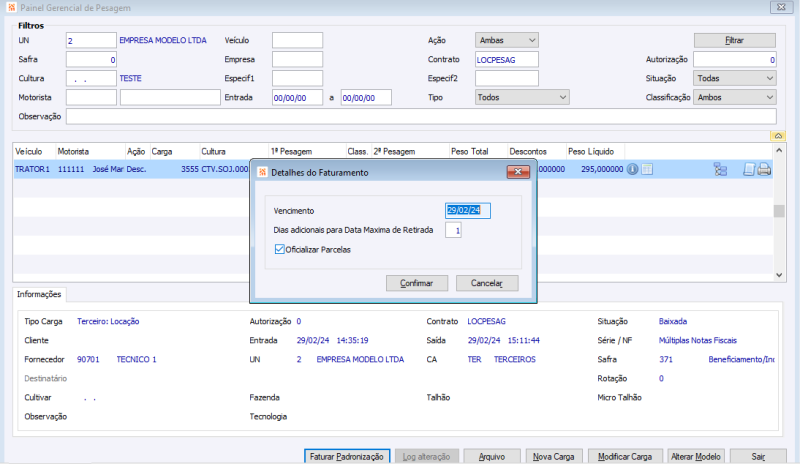Viewport: 800px width, 464px height.
Task: Click the Alterar Modelo button
Action: (x=696, y=456)
